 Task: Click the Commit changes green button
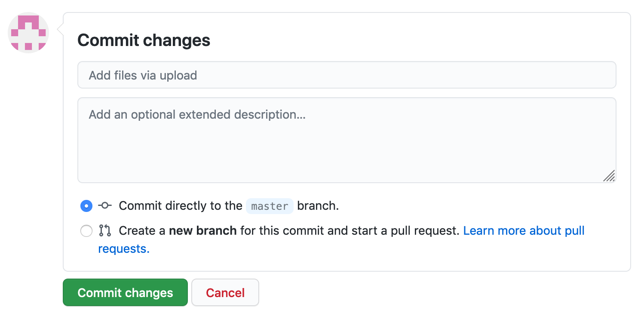point(125,292)
